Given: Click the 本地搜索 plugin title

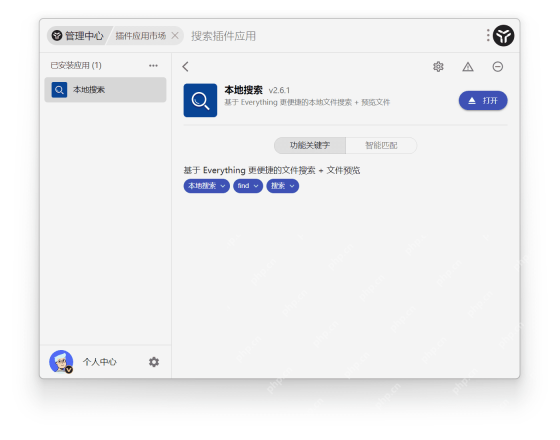Looking at the screenshot, I should (244, 90).
